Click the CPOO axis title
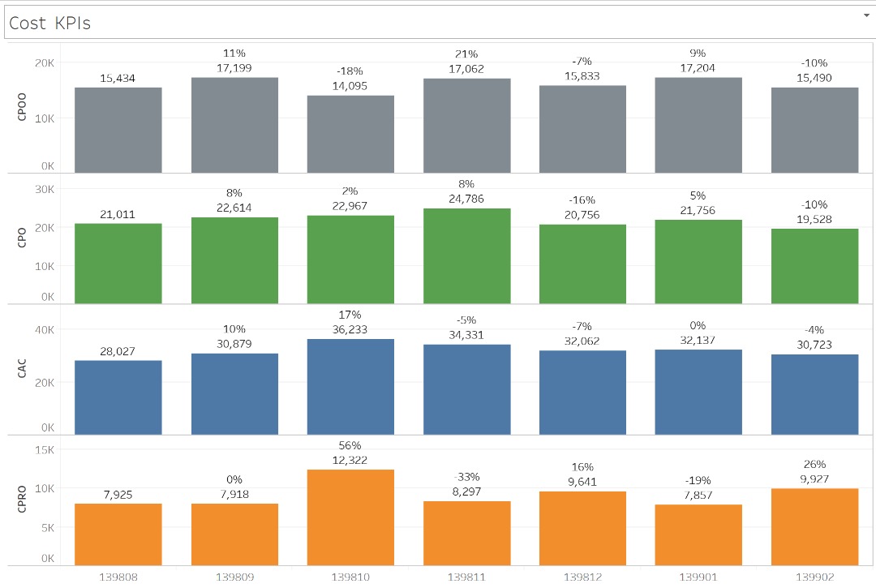This screenshot has width=876, height=588. point(23,110)
